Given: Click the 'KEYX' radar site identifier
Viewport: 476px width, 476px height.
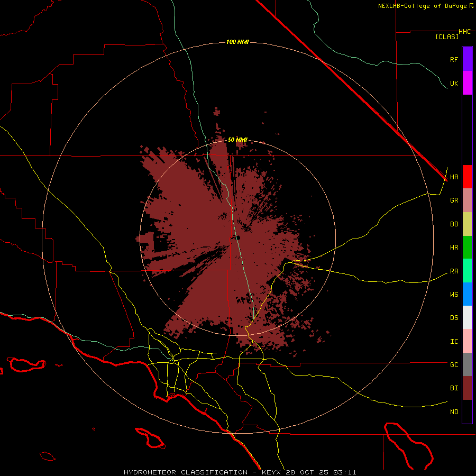Looking at the screenshot, I should point(271,472).
